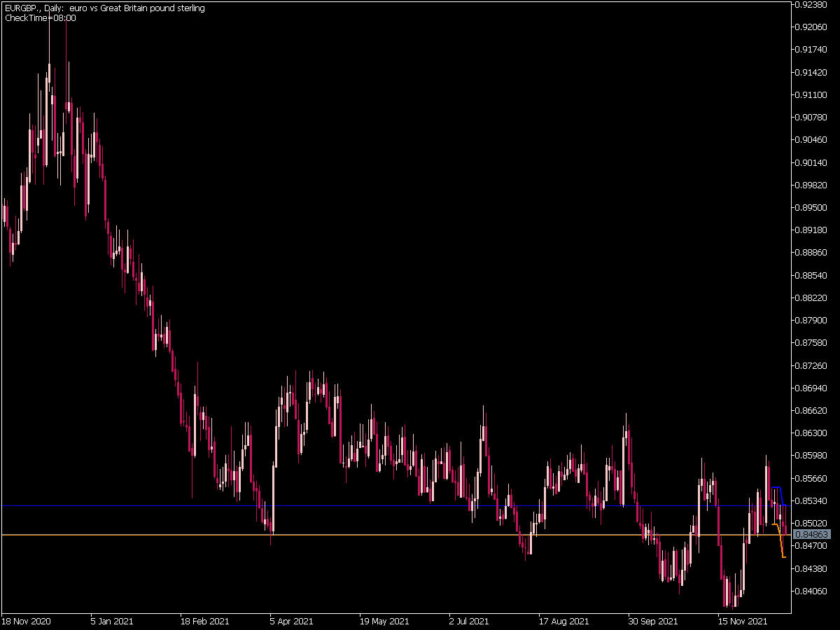Click the price label 0.90780
The height and width of the screenshot is (630, 840).
click(x=812, y=117)
